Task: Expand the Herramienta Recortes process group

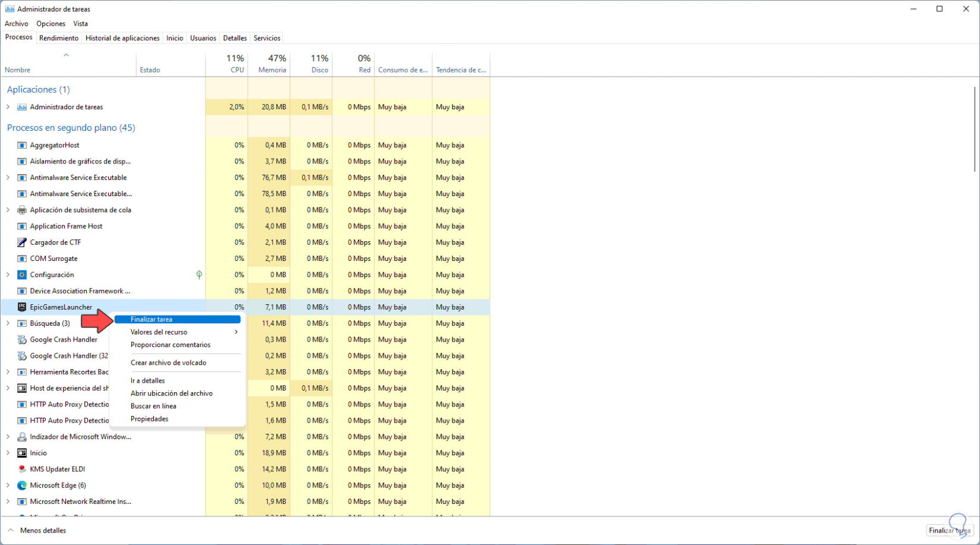Action: (x=8, y=372)
